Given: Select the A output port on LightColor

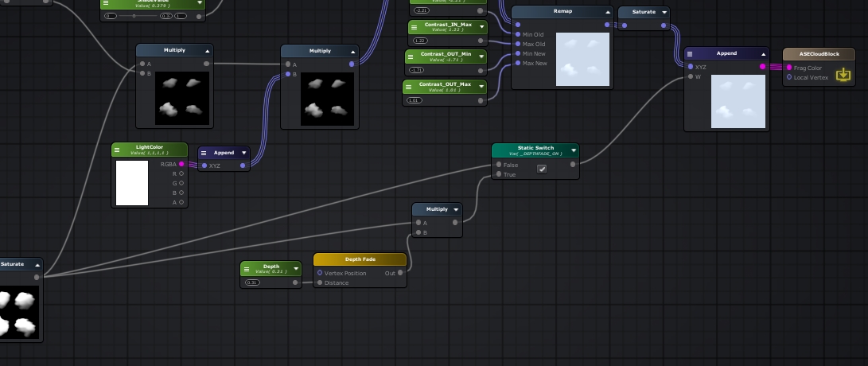Looking at the screenshot, I should (181, 203).
